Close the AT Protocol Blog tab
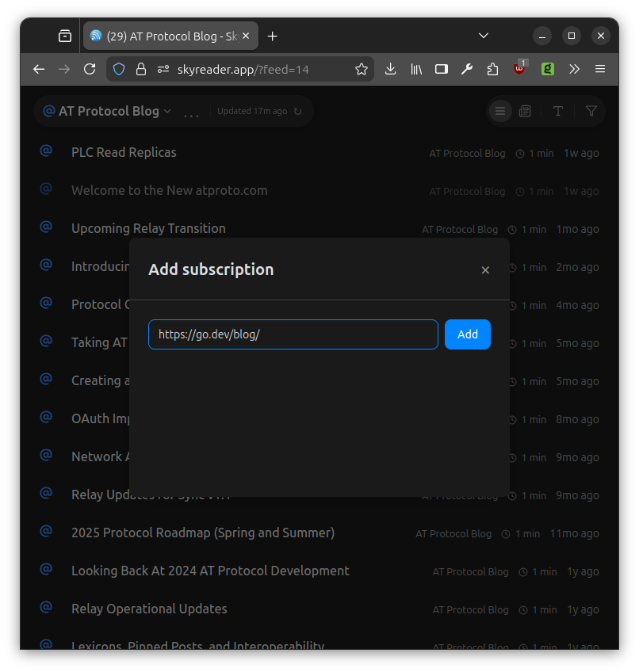 point(246,36)
